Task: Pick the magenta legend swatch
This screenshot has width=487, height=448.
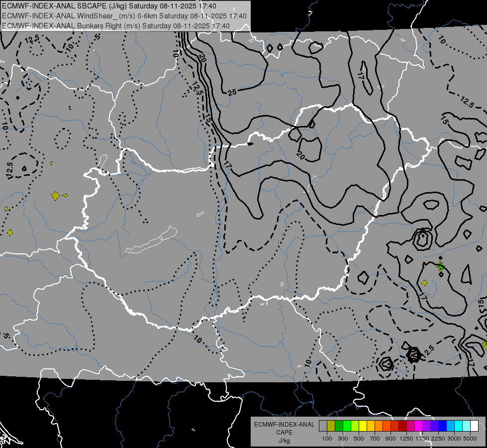Action: tap(419, 426)
